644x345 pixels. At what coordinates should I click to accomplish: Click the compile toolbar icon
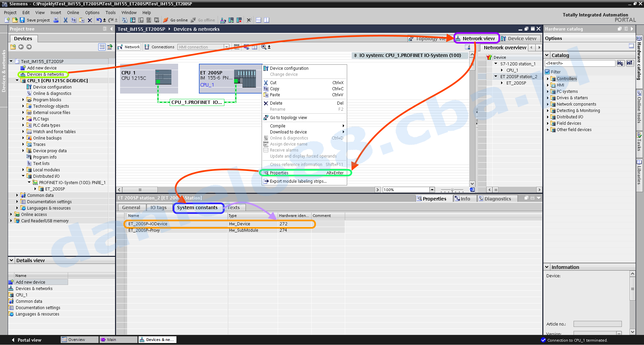pos(124,20)
